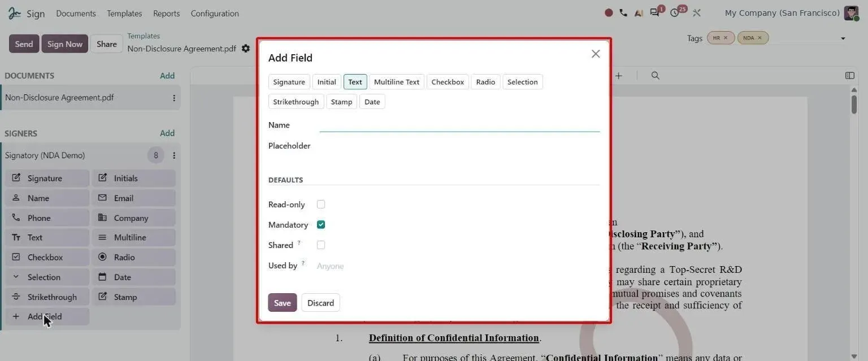Open the Reports menu
The height and width of the screenshot is (361, 868).
[x=166, y=13]
